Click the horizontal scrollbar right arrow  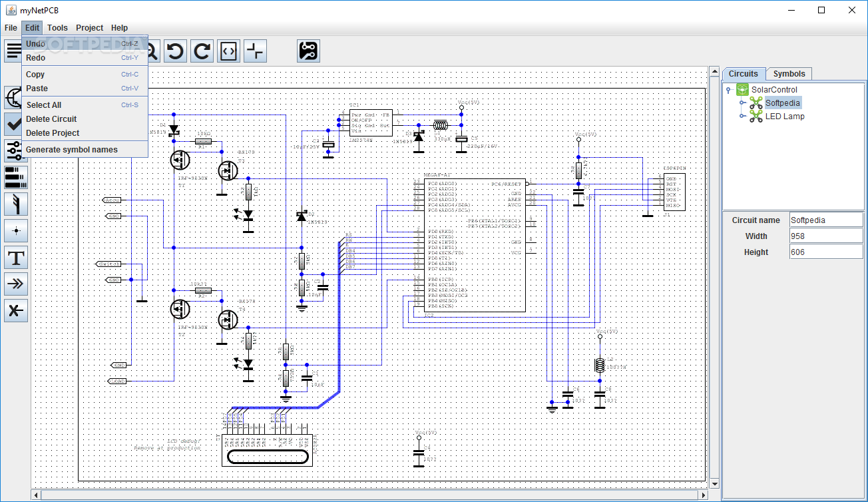pos(704,495)
